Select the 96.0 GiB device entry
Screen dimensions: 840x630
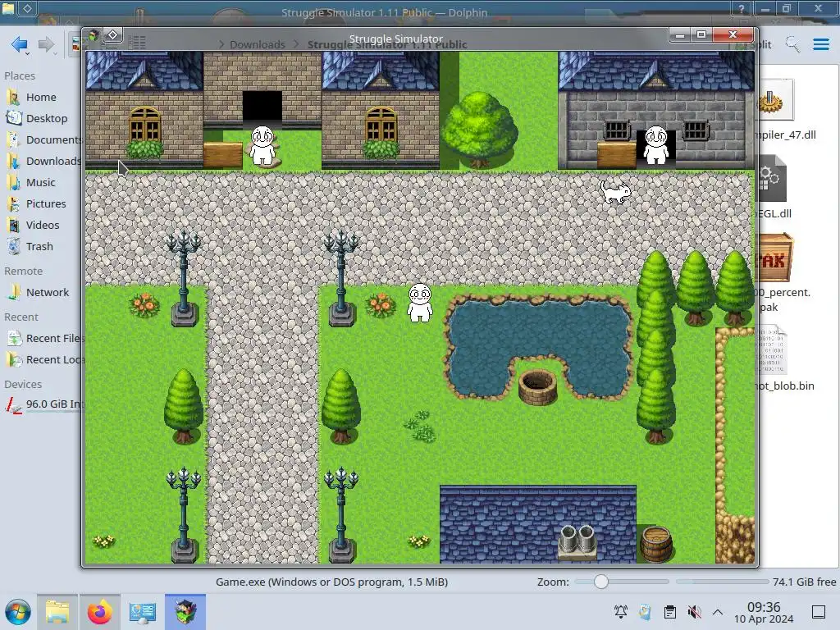tap(44, 404)
